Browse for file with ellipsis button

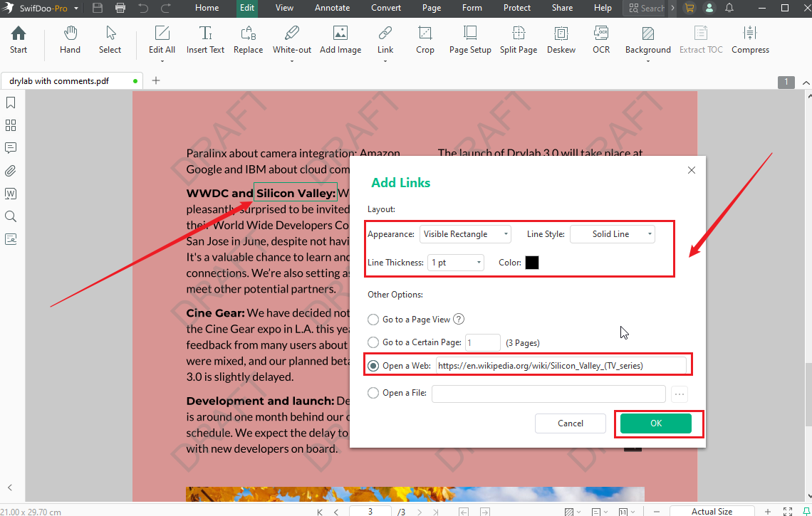pyautogui.click(x=680, y=394)
